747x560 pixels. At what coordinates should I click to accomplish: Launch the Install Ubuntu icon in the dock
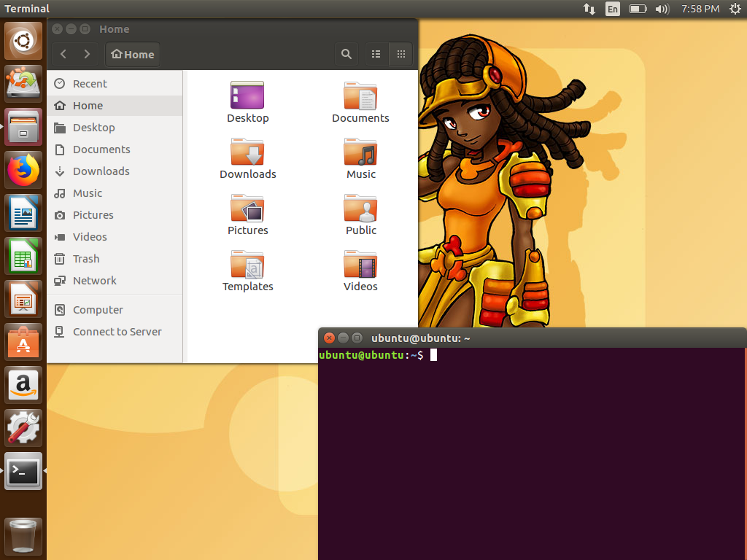click(23, 84)
